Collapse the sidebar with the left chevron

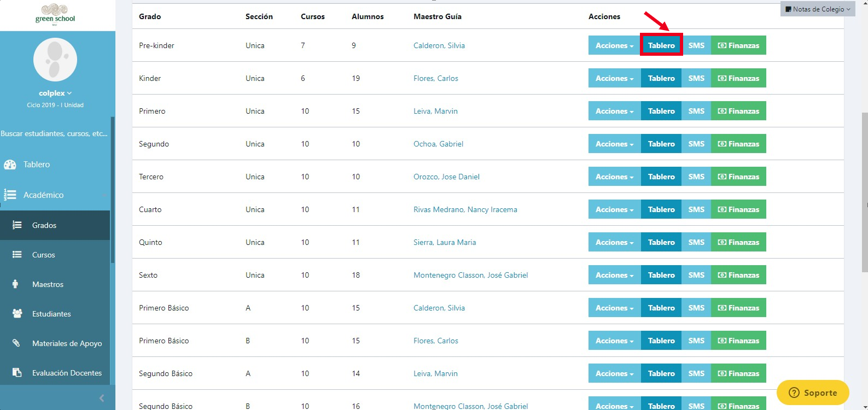pos(102,398)
